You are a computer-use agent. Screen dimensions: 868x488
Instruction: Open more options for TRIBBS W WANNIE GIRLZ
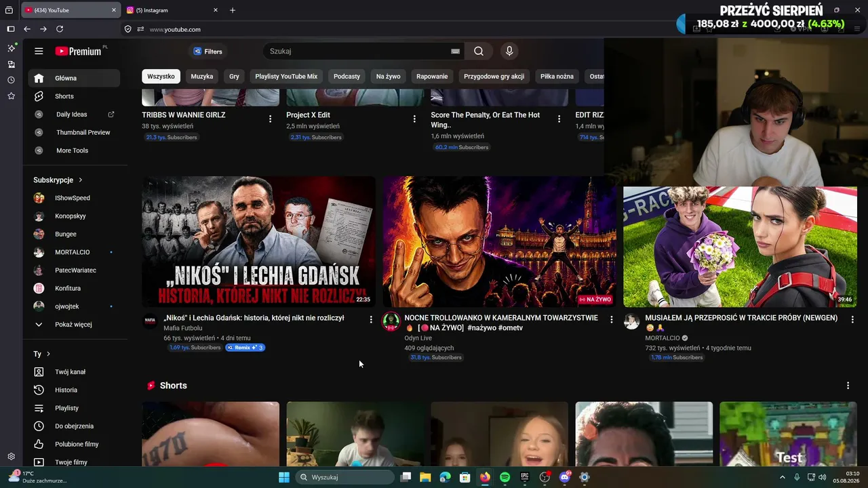[x=270, y=119]
